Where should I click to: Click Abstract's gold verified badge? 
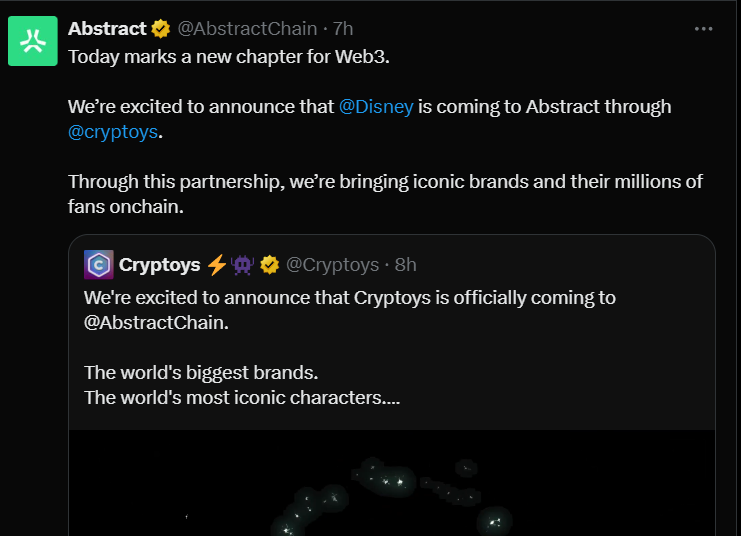tap(161, 29)
